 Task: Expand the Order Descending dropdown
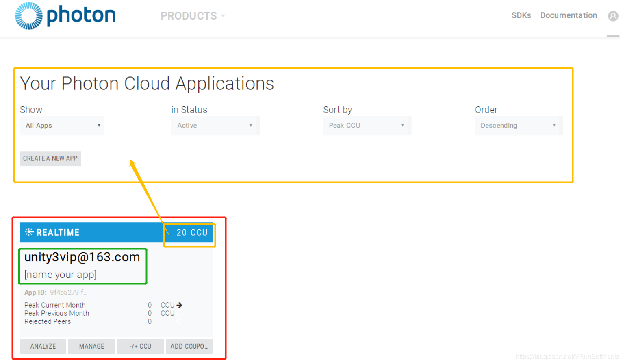pos(519,126)
